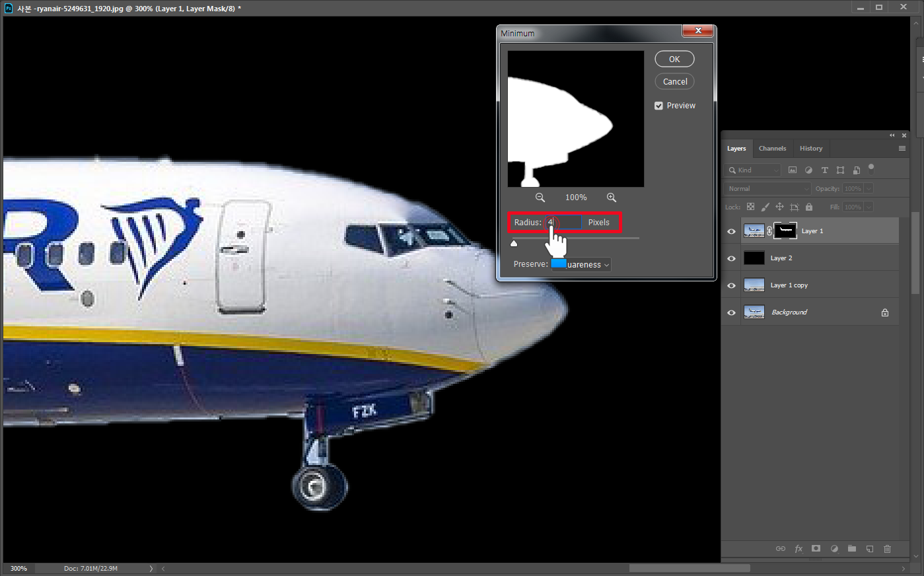
Task: Filter layers by type layer icon
Action: (x=824, y=170)
